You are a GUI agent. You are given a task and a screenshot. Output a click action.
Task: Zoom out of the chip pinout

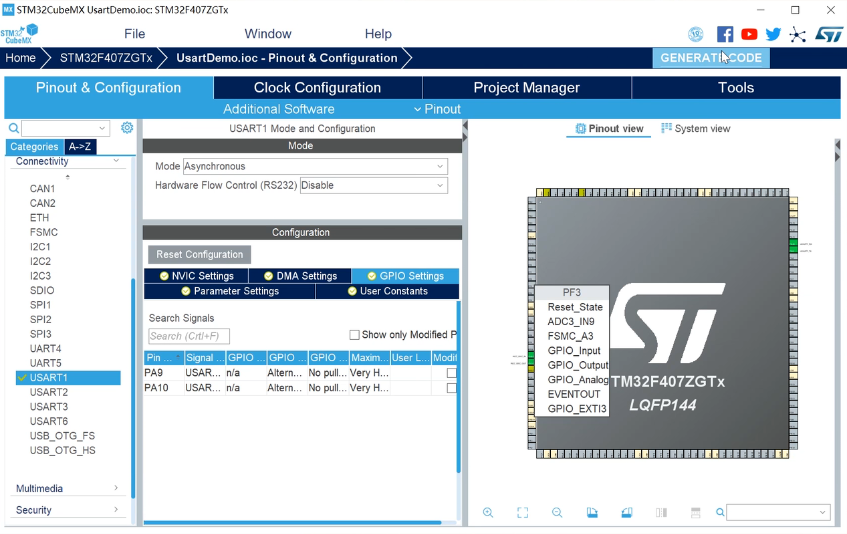pyautogui.click(x=557, y=512)
